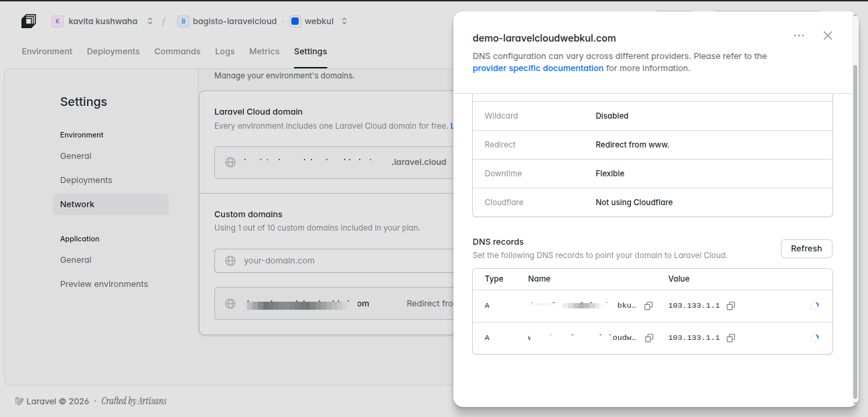
Task: Select the Settings tab
Action: click(311, 52)
